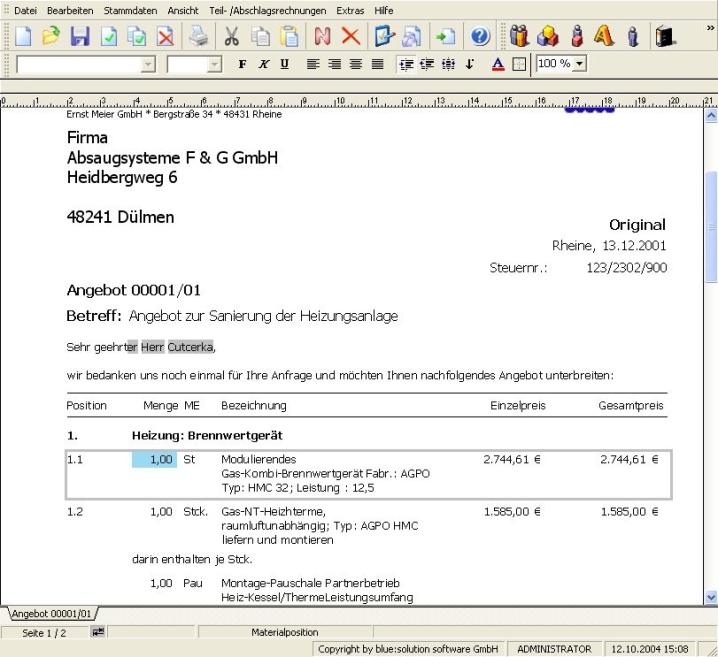Screen dimensions: 718x657
Task: Click the highlighted Menge 1,00 field
Action: click(154, 459)
